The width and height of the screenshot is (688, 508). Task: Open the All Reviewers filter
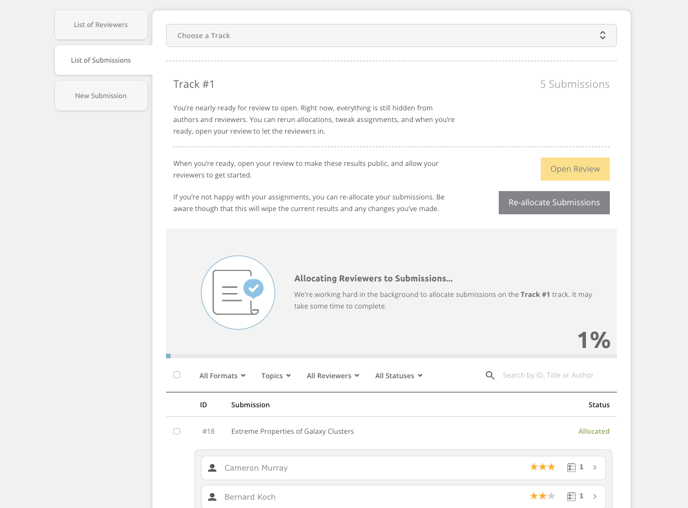pyautogui.click(x=334, y=376)
